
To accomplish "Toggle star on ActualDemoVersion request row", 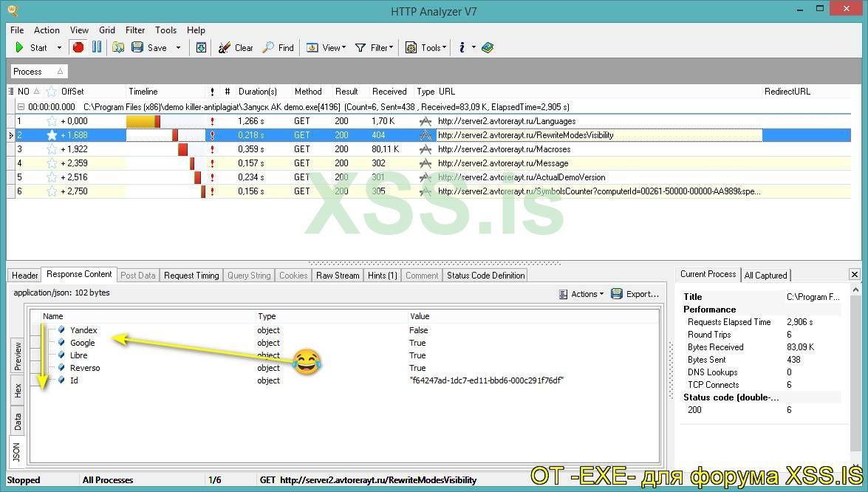I will tap(52, 177).
